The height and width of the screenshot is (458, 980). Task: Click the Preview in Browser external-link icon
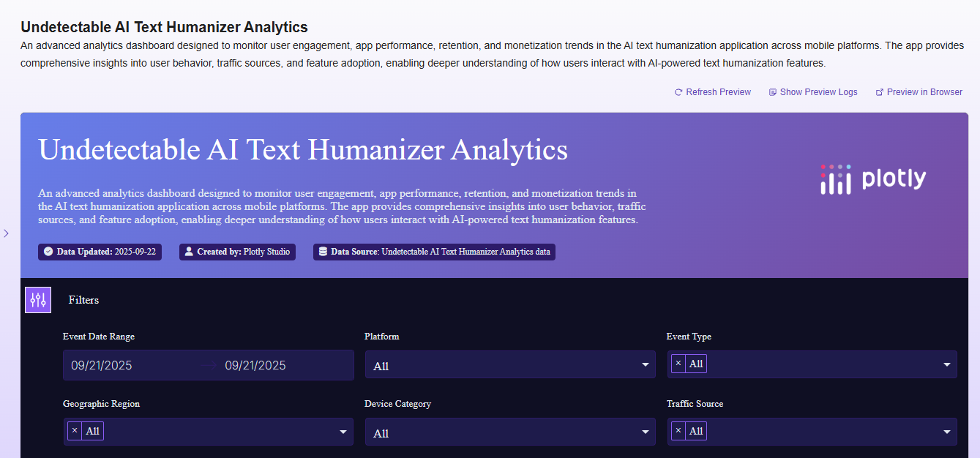tap(880, 92)
